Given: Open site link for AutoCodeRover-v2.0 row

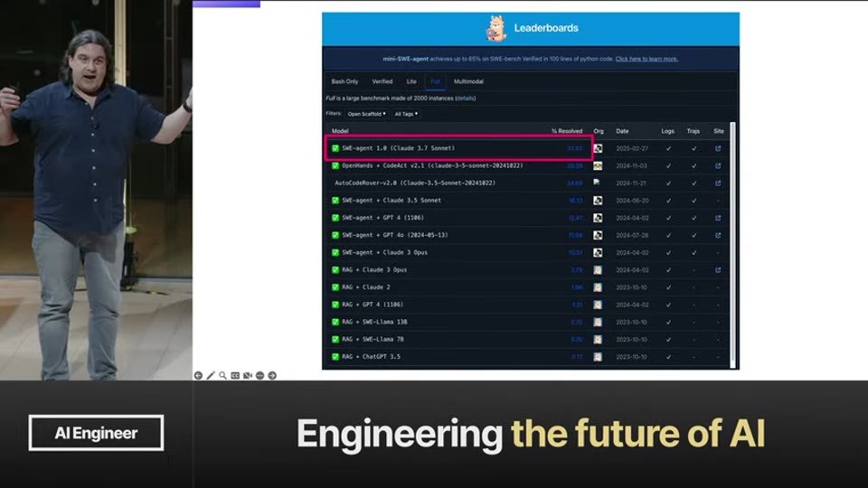Looking at the screenshot, I should coord(718,183).
